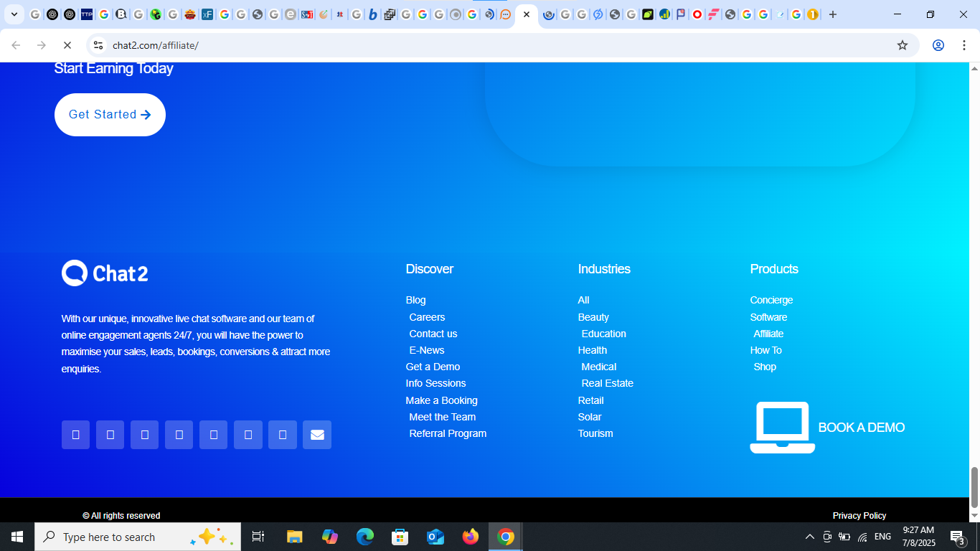
Task: Open the Privacy Policy link
Action: [x=859, y=516]
